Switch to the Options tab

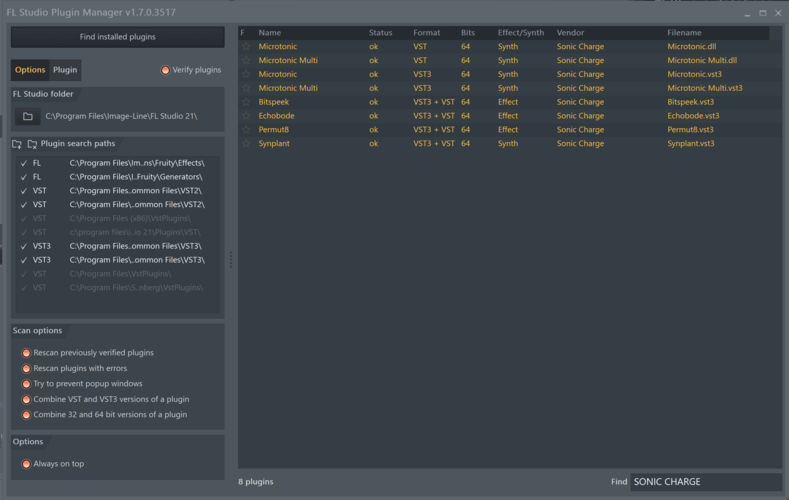[x=30, y=70]
